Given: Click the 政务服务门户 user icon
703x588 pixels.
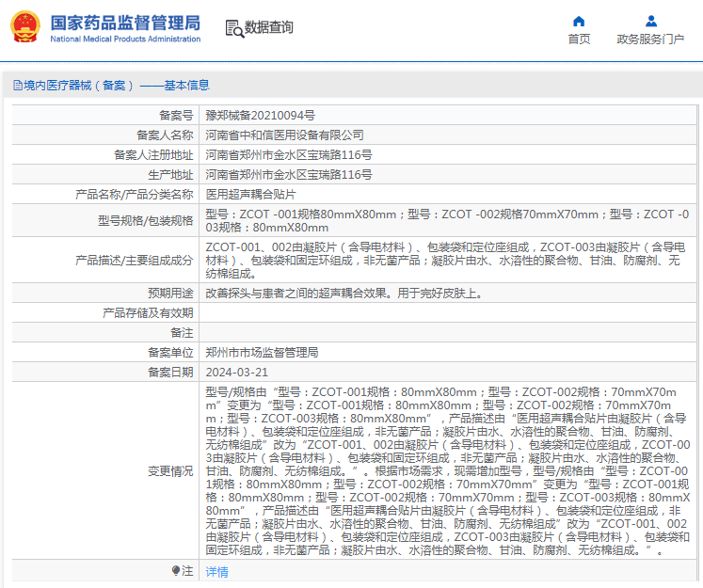Looking at the screenshot, I should 651,21.
